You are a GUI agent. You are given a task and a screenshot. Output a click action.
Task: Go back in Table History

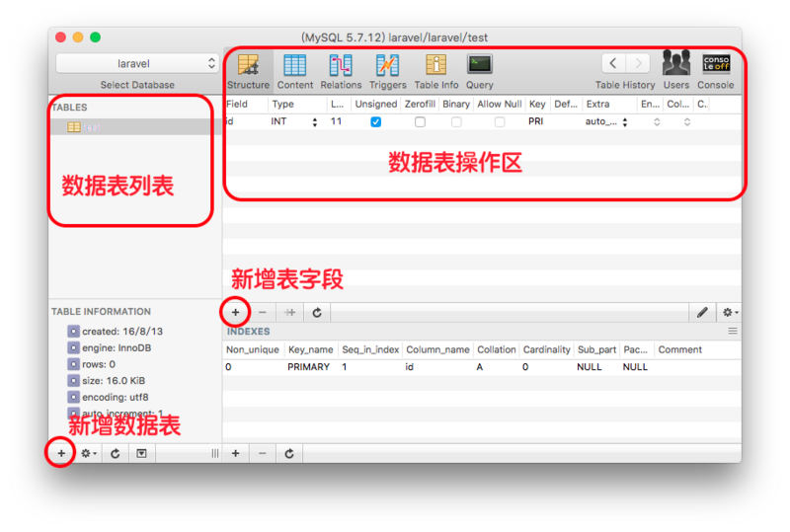(x=613, y=63)
